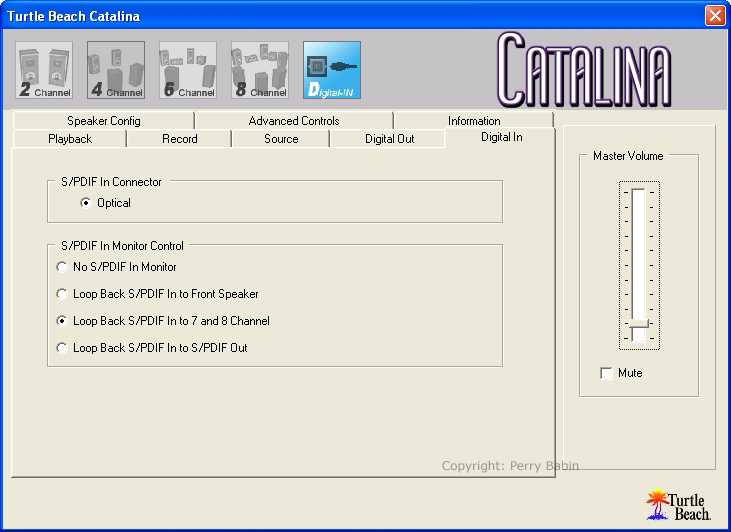
Task: Close the Turtle Beach Catalina window
Action: 715,15
